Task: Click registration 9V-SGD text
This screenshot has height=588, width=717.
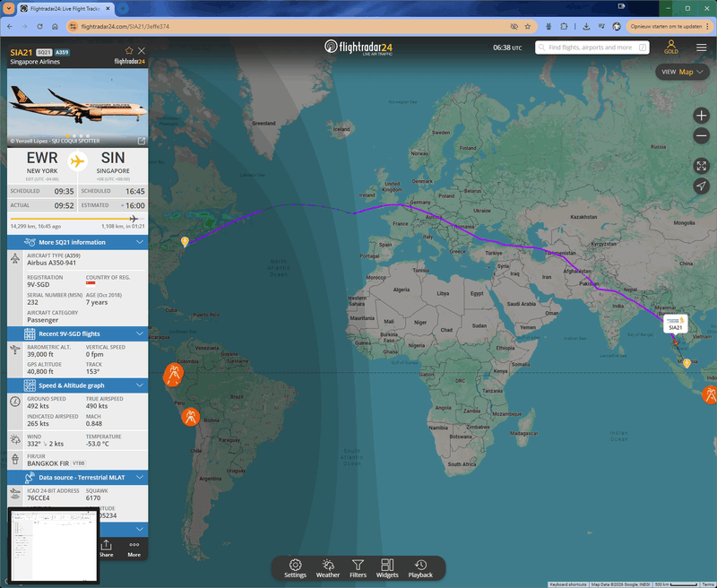Action: coord(38,284)
